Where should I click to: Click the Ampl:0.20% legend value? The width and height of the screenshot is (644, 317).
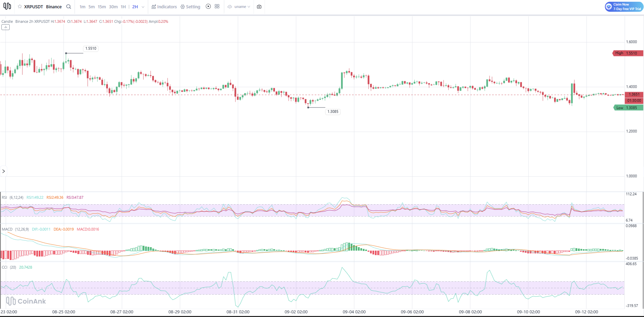pyautogui.click(x=158, y=21)
